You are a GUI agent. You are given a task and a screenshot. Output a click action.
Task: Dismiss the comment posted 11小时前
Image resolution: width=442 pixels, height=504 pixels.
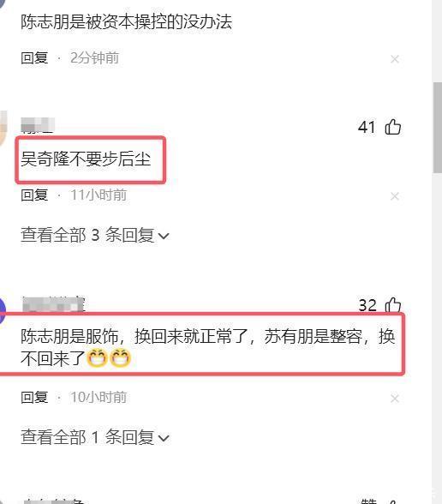395,196
